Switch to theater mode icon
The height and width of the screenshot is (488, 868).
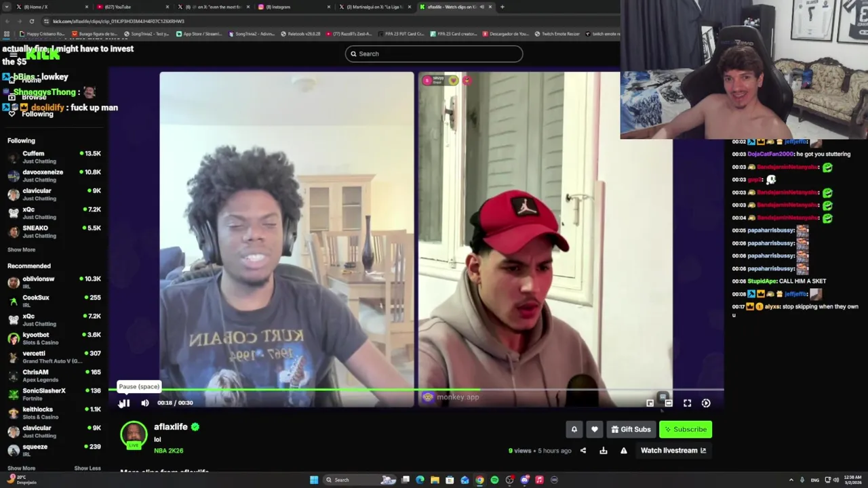(x=669, y=403)
